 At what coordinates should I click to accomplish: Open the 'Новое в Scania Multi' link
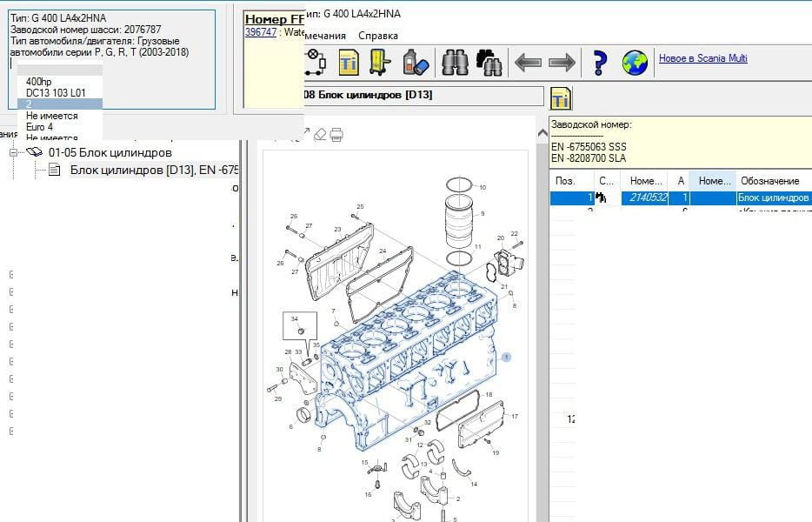click(702, 58)
